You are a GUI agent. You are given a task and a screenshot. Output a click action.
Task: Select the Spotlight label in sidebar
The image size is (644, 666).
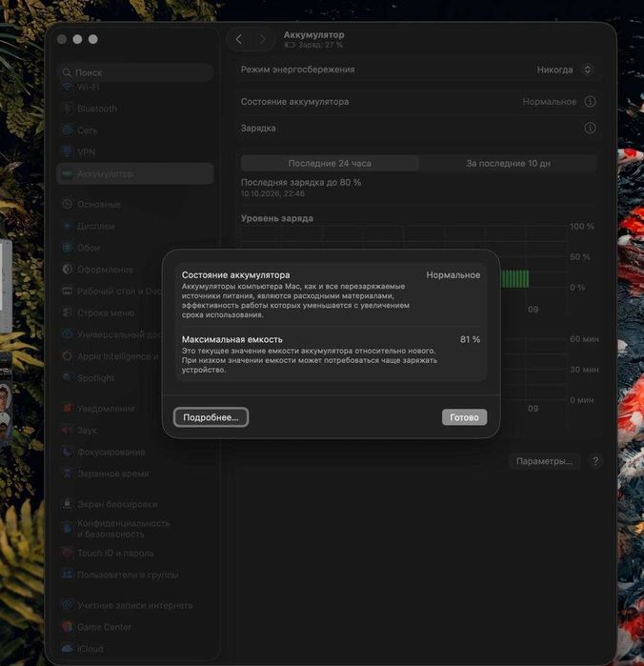click(x=95, y=378)
